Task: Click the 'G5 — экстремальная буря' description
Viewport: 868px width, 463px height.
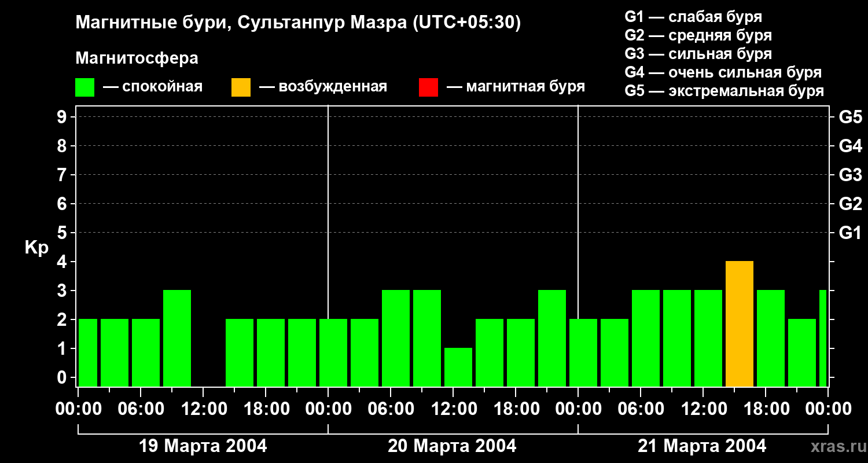Action: 724,91
